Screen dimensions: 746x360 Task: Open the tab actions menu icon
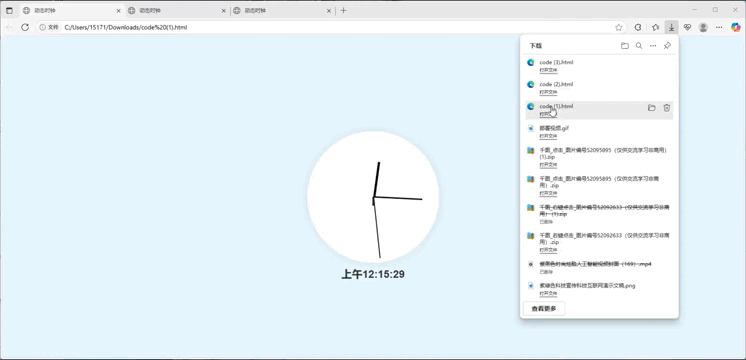coord(10,10)
